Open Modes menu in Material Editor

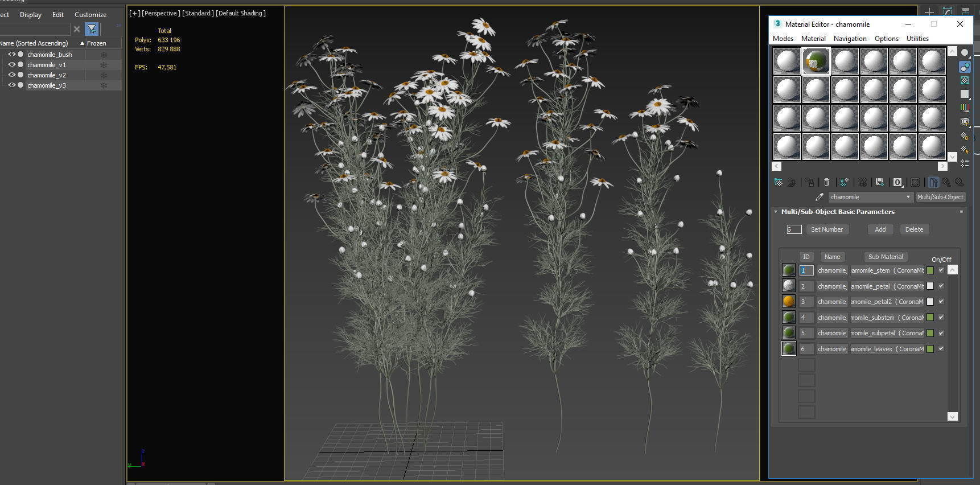tap(783, 39)
